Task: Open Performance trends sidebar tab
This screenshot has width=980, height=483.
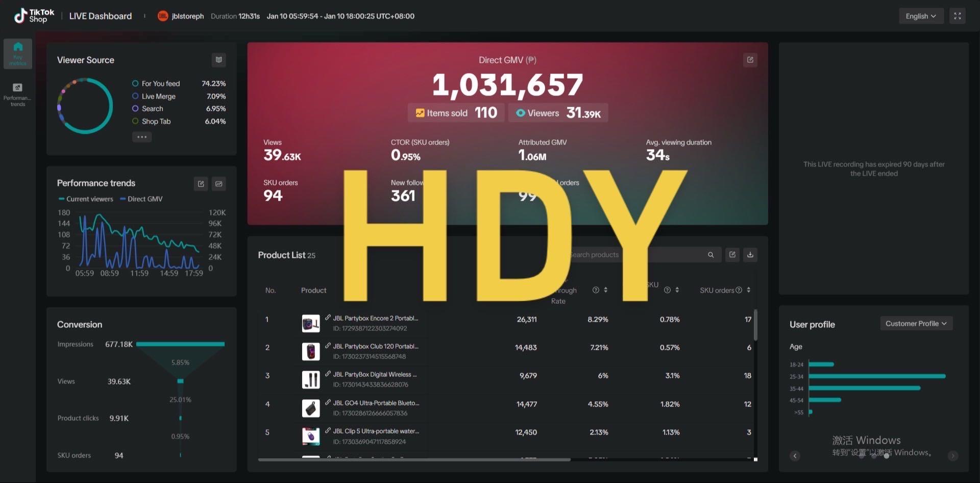Action: [18, 94]
